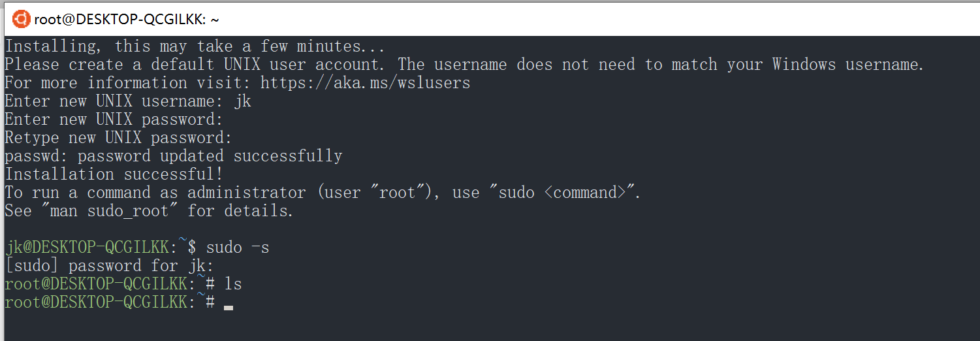Click the Ubuntu logo in the title bar

[x=22, y=19]
